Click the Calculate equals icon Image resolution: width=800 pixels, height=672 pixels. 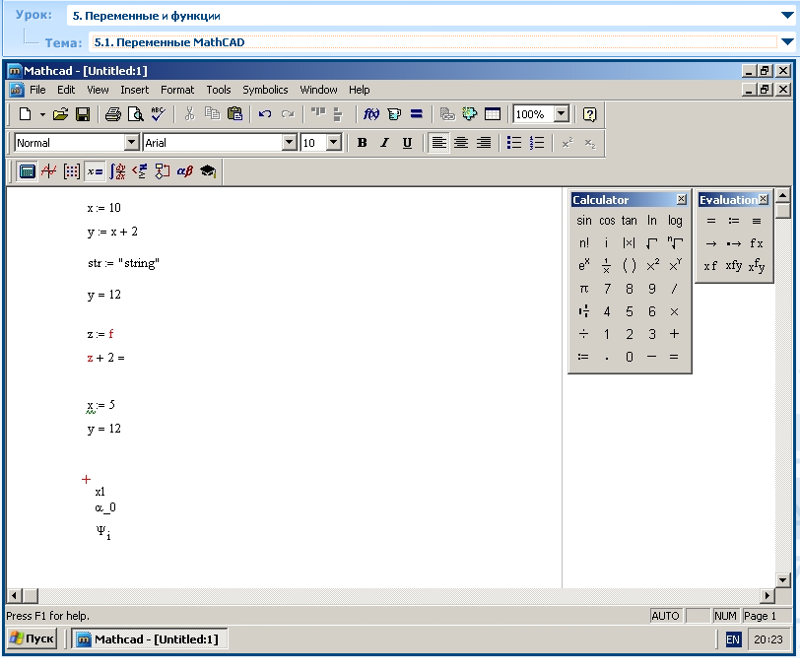click(417, 114)
